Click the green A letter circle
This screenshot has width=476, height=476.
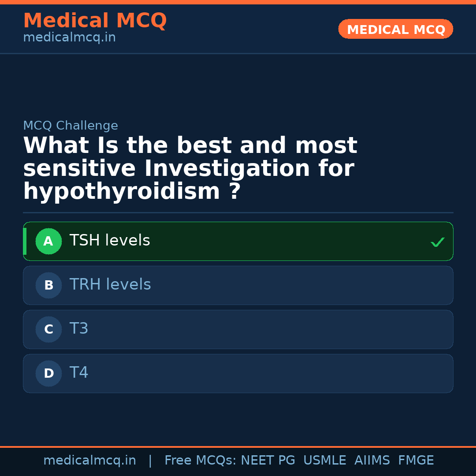pos(48,242)
